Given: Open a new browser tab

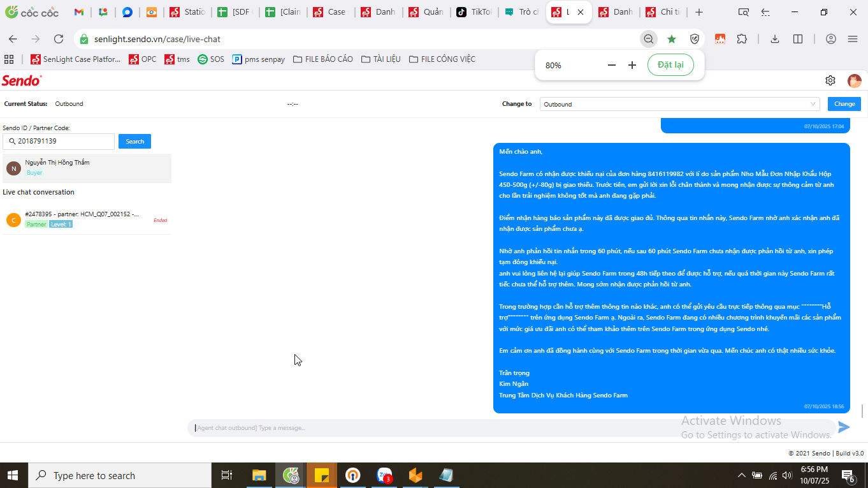Looking at the screenshot, I should (x=699, y=12).
